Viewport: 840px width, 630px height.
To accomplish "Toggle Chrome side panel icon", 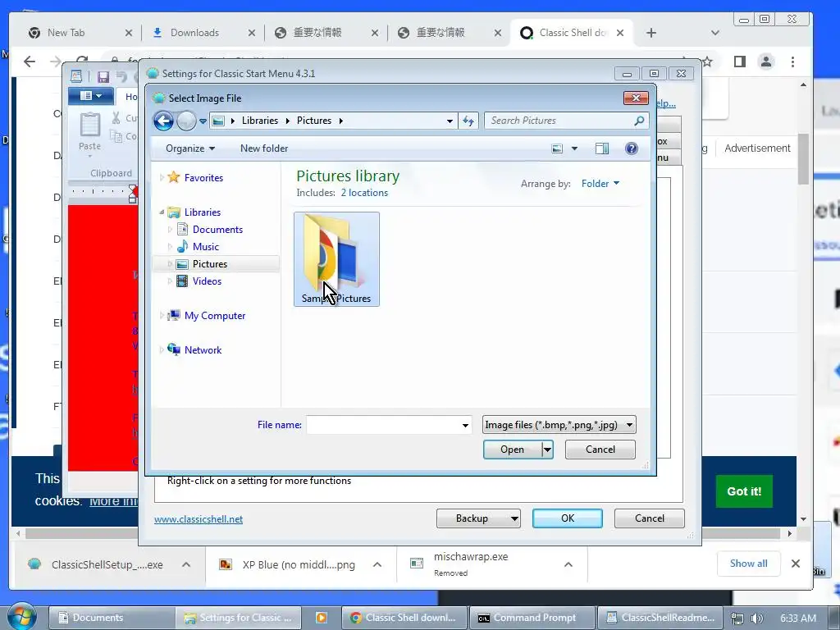I will coord(740,62).
